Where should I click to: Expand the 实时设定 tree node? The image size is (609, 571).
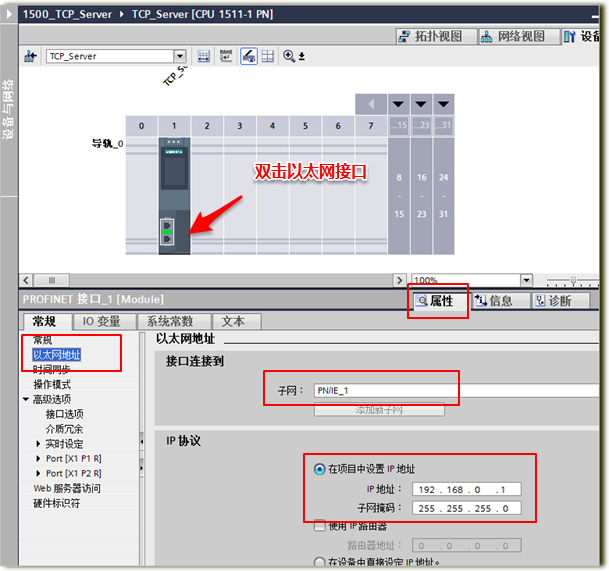(38, 444)
